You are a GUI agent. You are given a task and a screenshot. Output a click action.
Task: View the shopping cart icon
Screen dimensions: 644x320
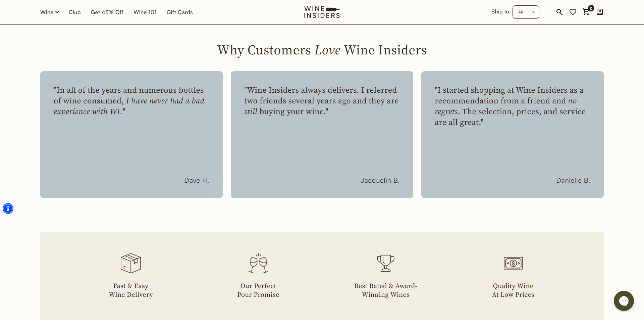pyautogui.click(x=586, y=12)
